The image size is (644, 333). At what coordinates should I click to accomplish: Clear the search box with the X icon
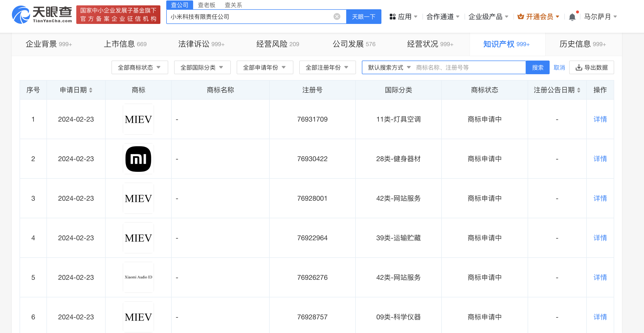[337, 17]
